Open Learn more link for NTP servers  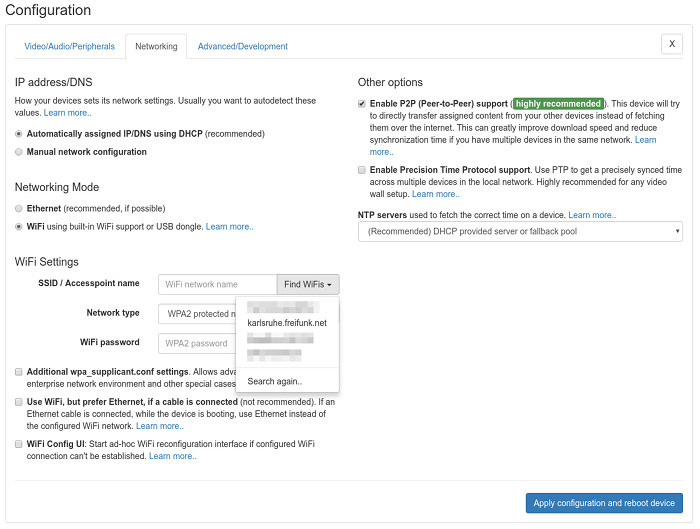coord(592,215)
